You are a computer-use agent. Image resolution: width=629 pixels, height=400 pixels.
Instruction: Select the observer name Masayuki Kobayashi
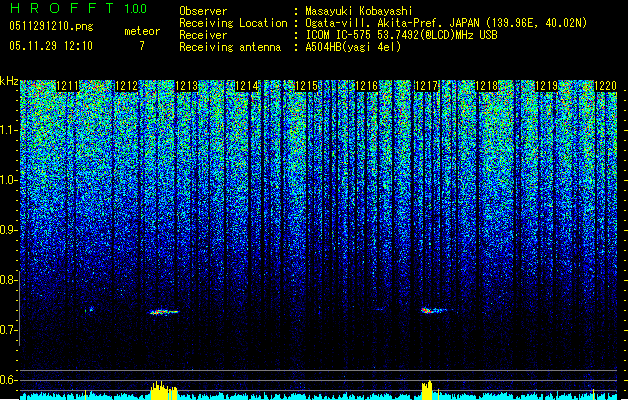[x=359, y=11]
